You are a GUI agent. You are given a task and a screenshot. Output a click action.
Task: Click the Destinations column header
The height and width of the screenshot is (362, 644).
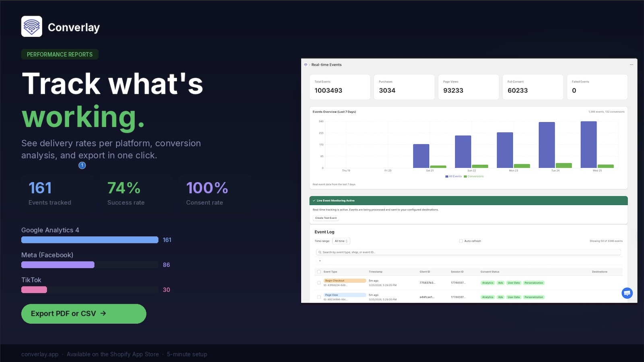[x=600, y=272]
